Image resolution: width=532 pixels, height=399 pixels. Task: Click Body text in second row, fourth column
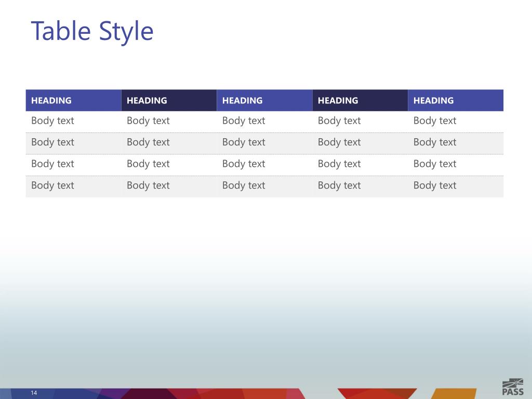339,142
